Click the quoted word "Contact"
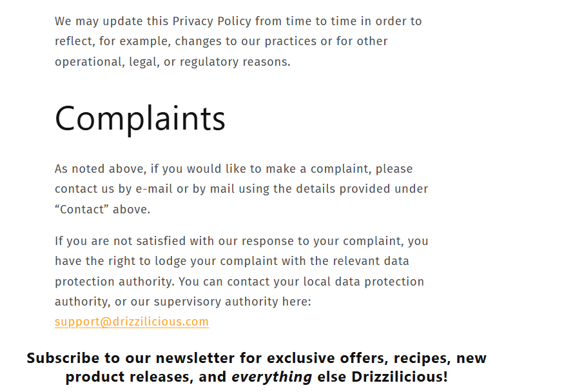Screen dimensions: 564x392 pyautogui.click(x=81, y=210)
